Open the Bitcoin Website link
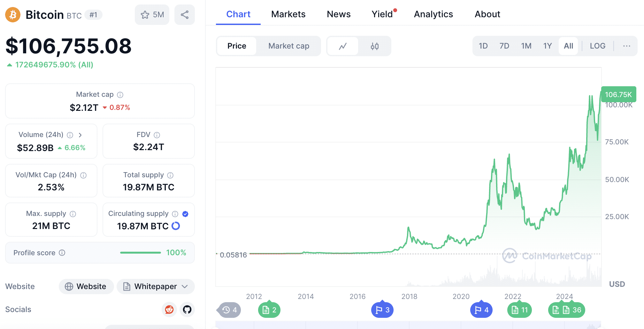This screenshot has height=329, width=644. (x=86, y=287)
